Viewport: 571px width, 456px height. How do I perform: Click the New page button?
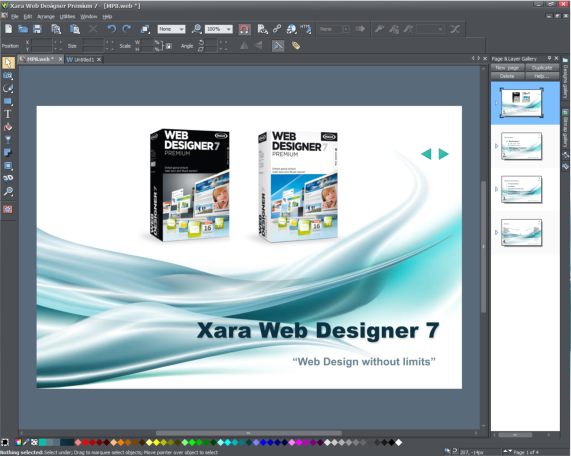pos(507,68)
